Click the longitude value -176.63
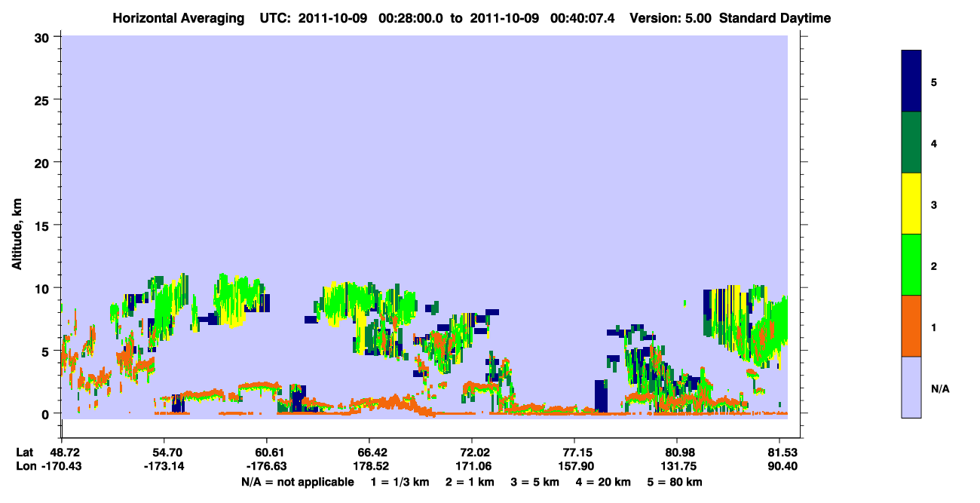The image size is (980, 503). [x=266, y=467]
